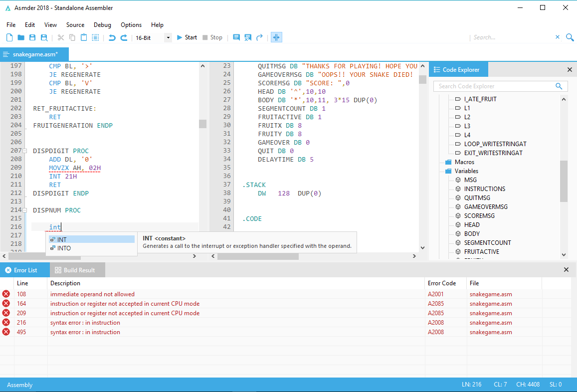Viewport: 577px width, 392px height.
Task: Choose INTO from the autocomplete list
Action: click(x=64, y=248)
